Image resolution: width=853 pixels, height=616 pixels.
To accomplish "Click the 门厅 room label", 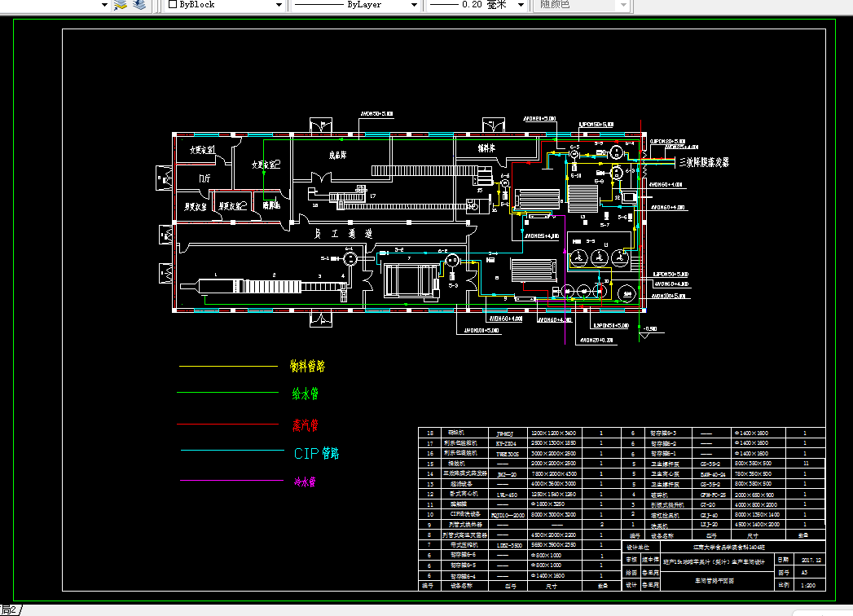I will [204, 178].
